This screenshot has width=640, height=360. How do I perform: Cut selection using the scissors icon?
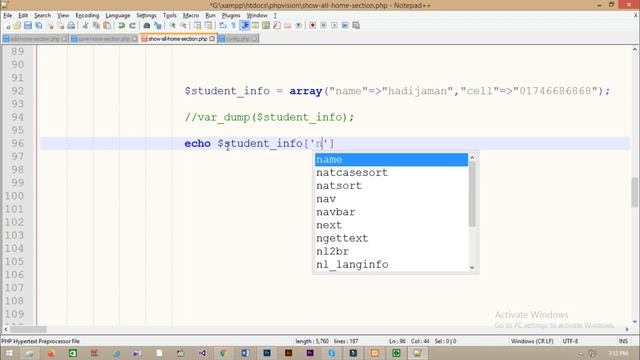pos(85,25)
